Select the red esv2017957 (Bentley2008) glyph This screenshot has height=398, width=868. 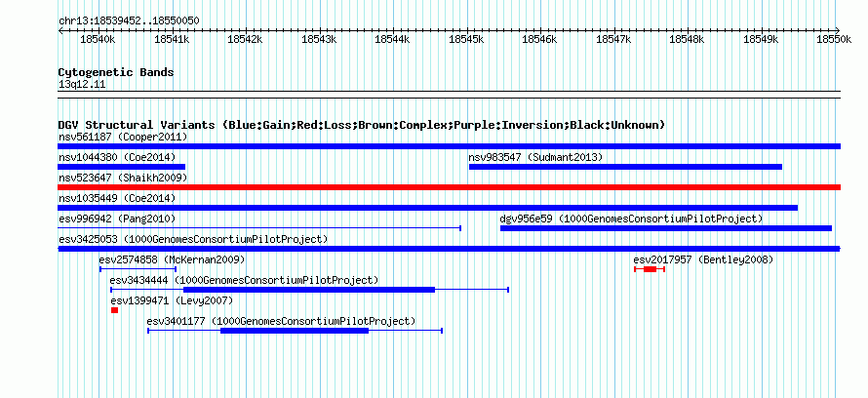pyautogui.click(x=650, y=269)
